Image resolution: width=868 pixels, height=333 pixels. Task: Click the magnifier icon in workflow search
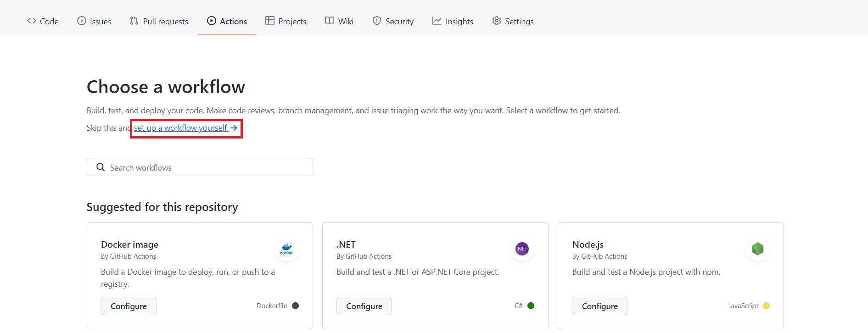pyautogui.click(x=101, y=167)
